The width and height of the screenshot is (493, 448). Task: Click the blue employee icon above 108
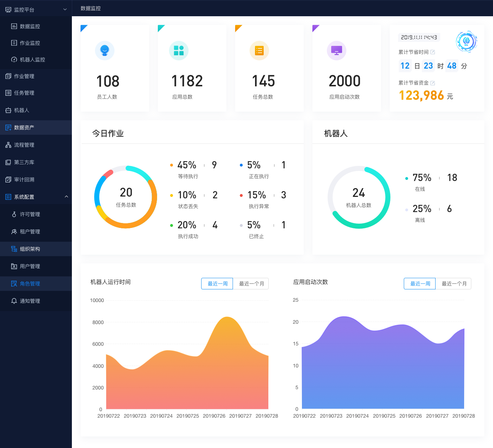(105, 51)
